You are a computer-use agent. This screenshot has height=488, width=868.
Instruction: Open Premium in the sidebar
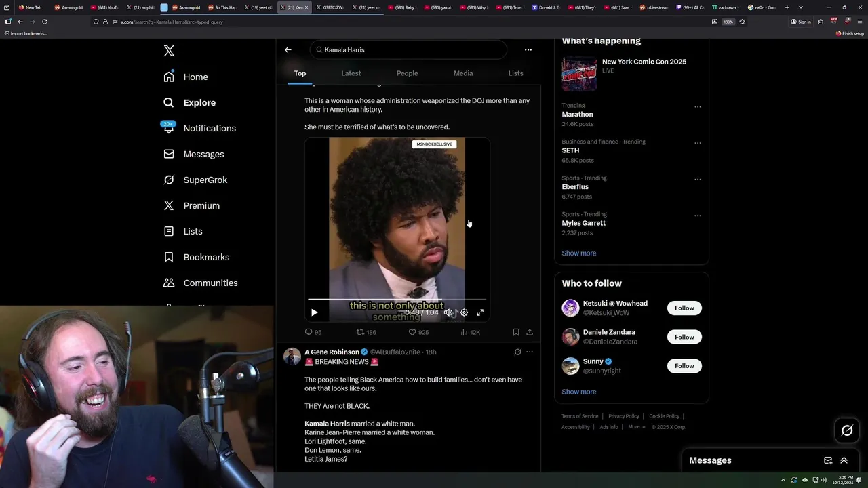192,205
